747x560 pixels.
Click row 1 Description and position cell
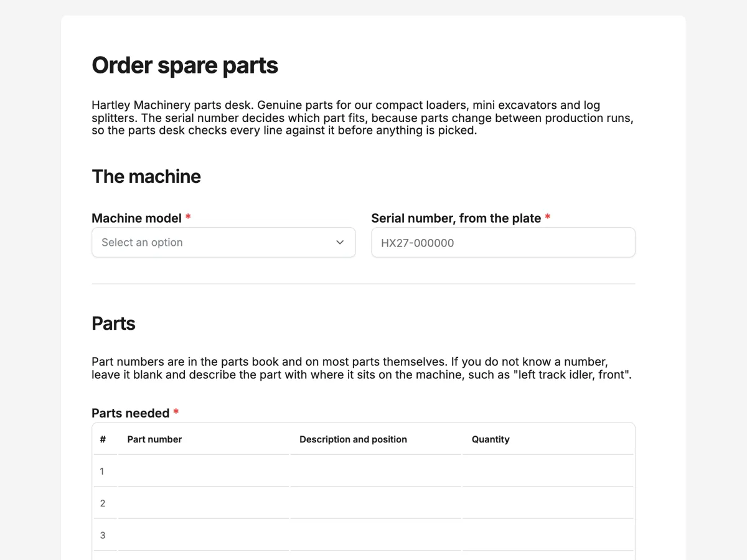[x=376, y=471]
